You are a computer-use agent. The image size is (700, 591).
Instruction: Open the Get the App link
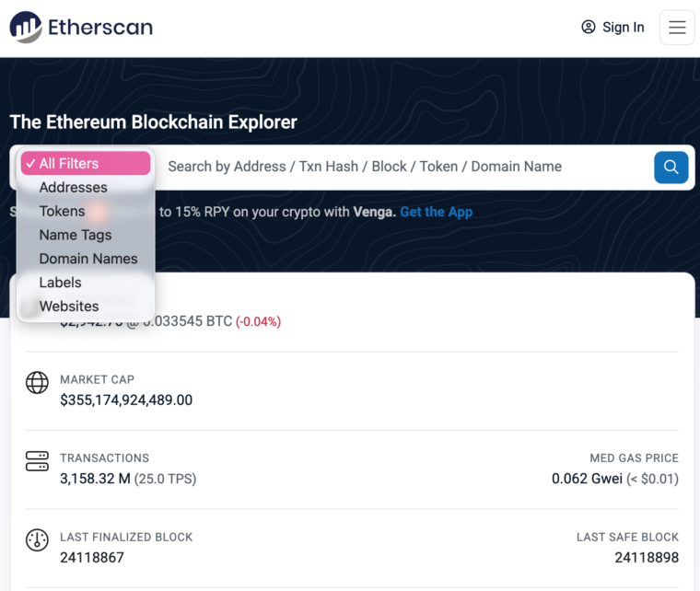pos(436,212)
